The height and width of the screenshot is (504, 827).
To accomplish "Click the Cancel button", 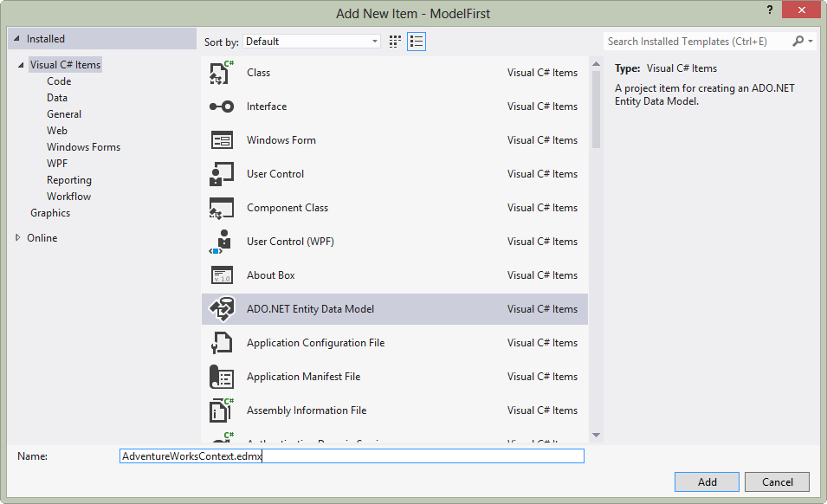I will pos(777,481).
